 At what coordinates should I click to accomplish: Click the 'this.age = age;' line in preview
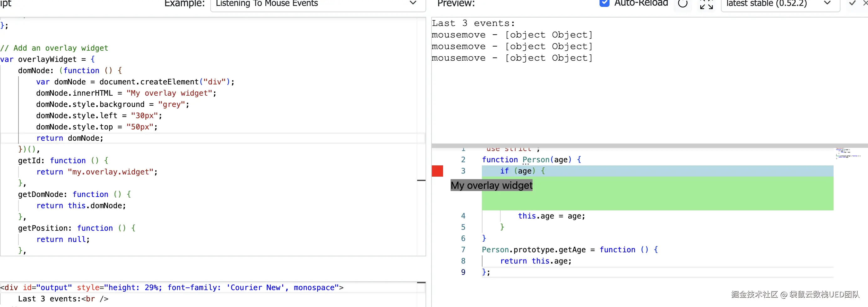point(552,216)
